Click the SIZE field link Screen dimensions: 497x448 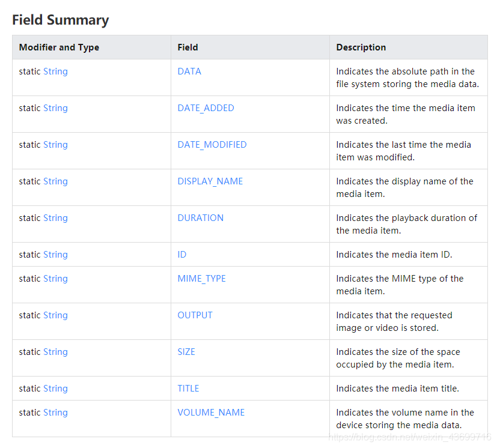[186, 352]
